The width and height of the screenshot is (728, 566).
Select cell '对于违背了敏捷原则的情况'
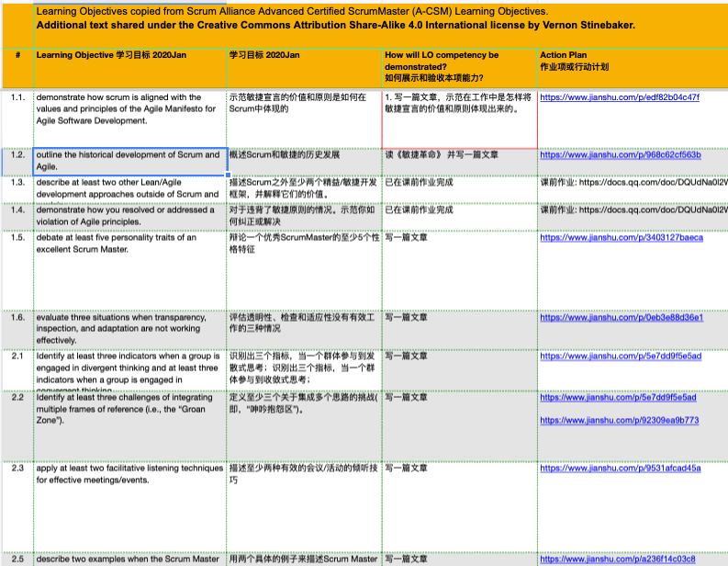coord(304,217)
